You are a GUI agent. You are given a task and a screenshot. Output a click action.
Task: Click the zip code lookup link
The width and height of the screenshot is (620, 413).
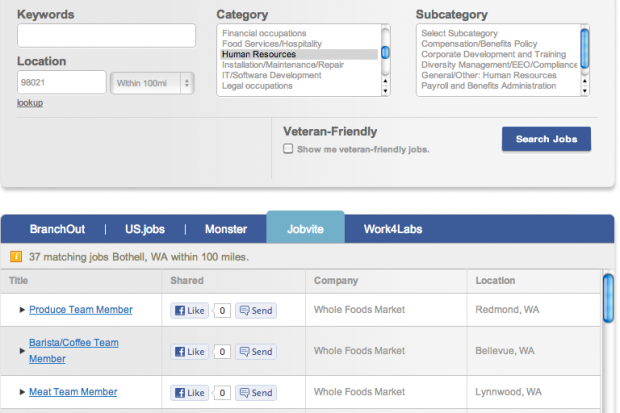click(30, 103)
